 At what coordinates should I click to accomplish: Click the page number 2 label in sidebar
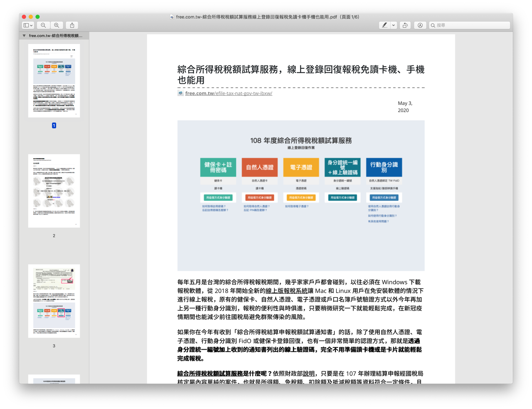(54, 236)
